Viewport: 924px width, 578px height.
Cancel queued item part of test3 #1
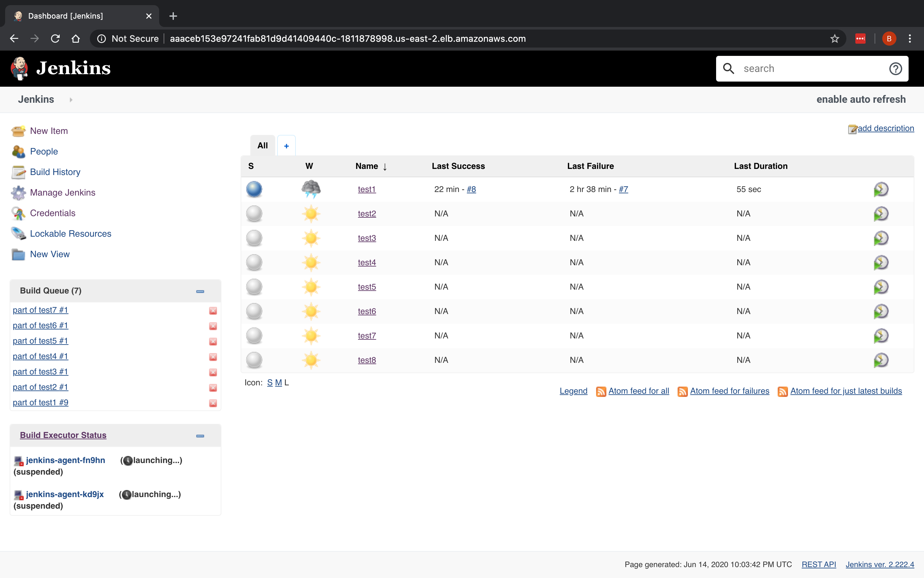(213, 372)
